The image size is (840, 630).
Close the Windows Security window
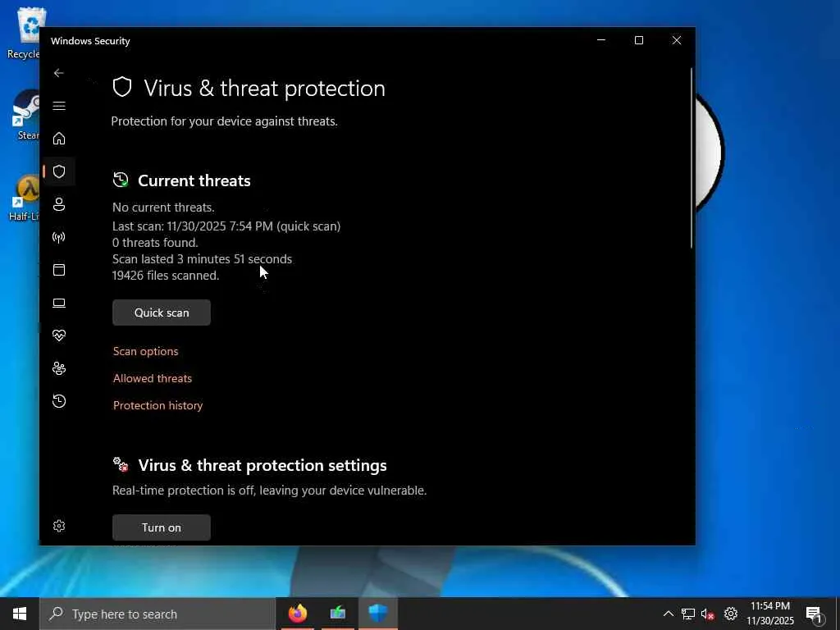pyautogui.click(x=677, y=40)
